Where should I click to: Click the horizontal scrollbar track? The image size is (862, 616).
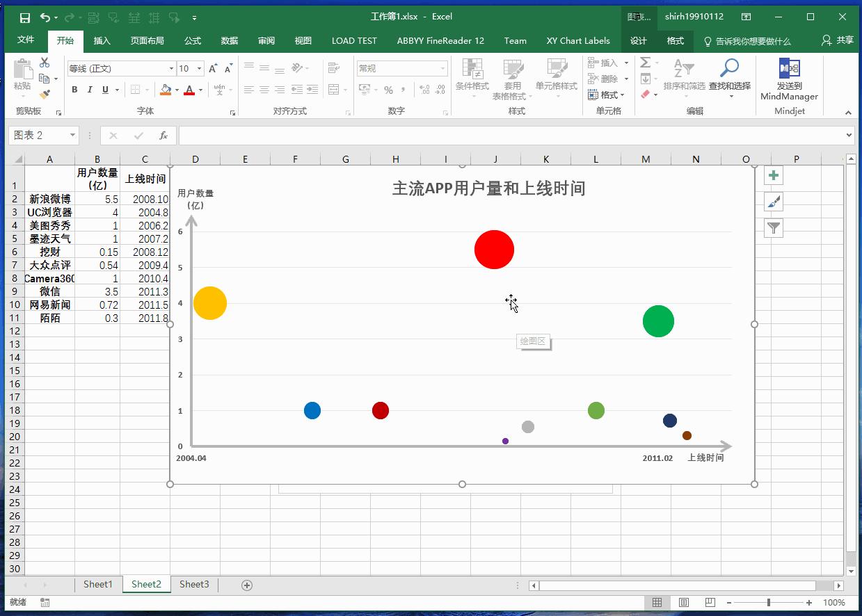pyautogui.click(x=685, y=585)
